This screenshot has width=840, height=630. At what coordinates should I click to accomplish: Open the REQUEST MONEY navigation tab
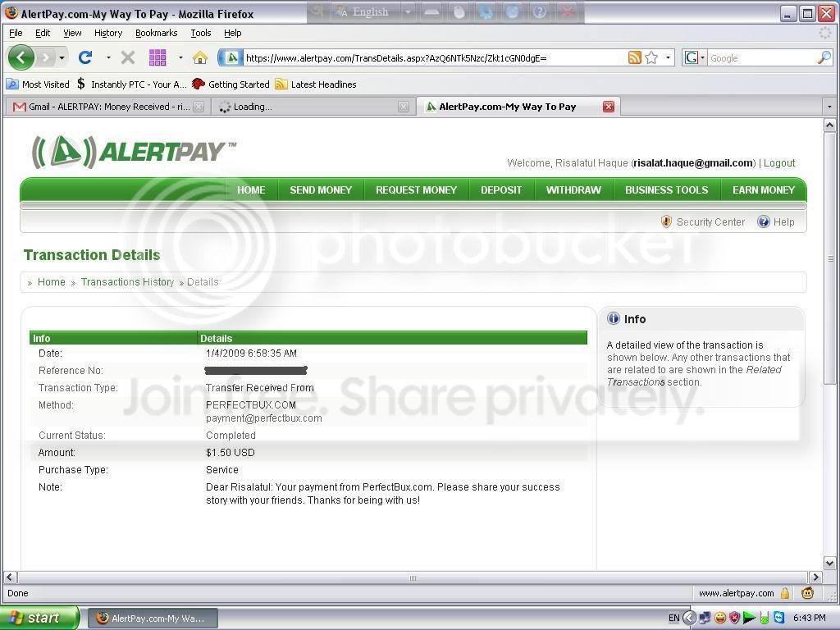(x=416, y=189)
